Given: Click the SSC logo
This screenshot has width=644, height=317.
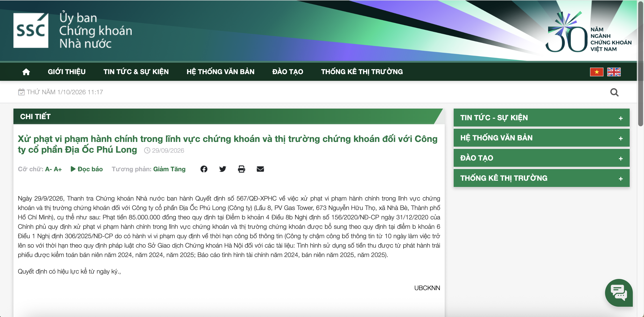Looking at the screenshot, I should [31, 30].
